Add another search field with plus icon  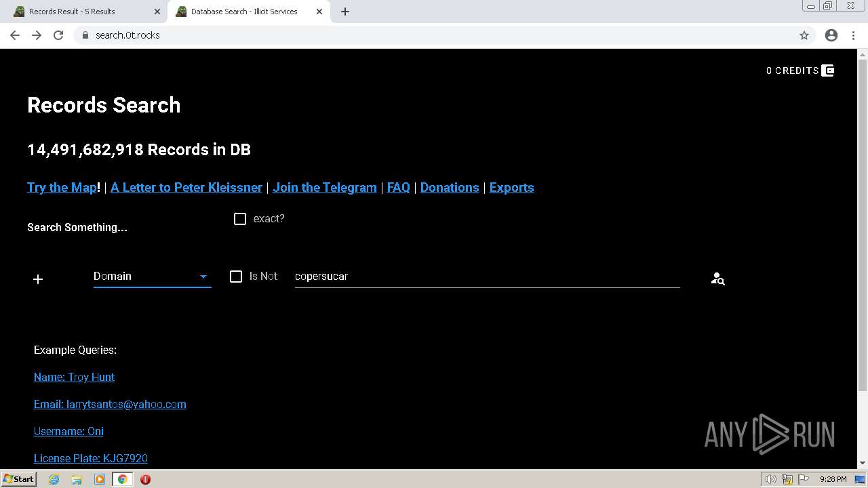[x=38, y=279]
